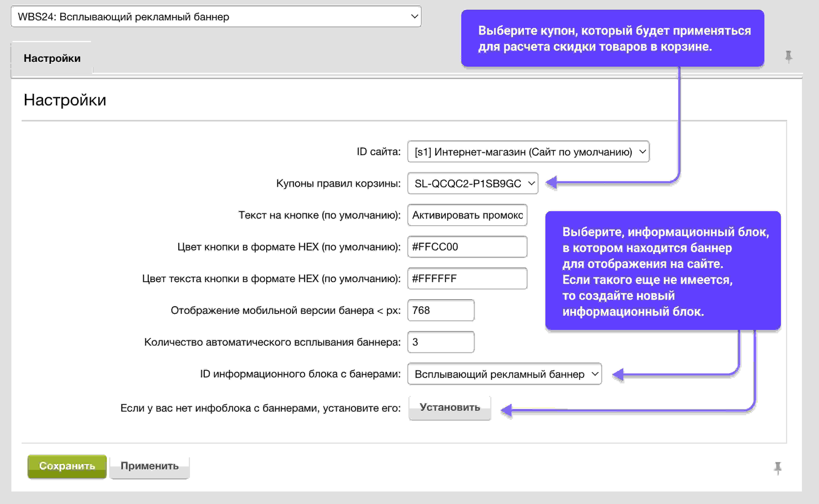
Task: Click label Количество автоматического всплывания баннера
Action: click(x=273, y=342)
